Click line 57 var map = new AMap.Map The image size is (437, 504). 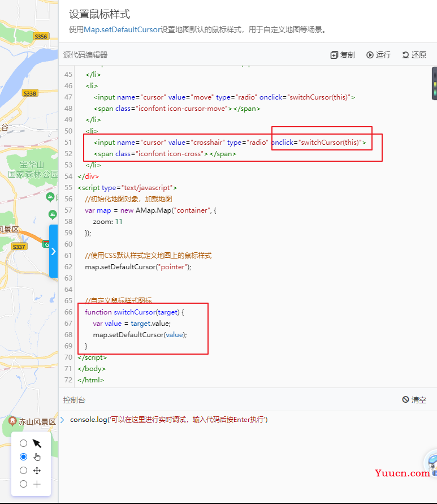(x=150, y=210)
